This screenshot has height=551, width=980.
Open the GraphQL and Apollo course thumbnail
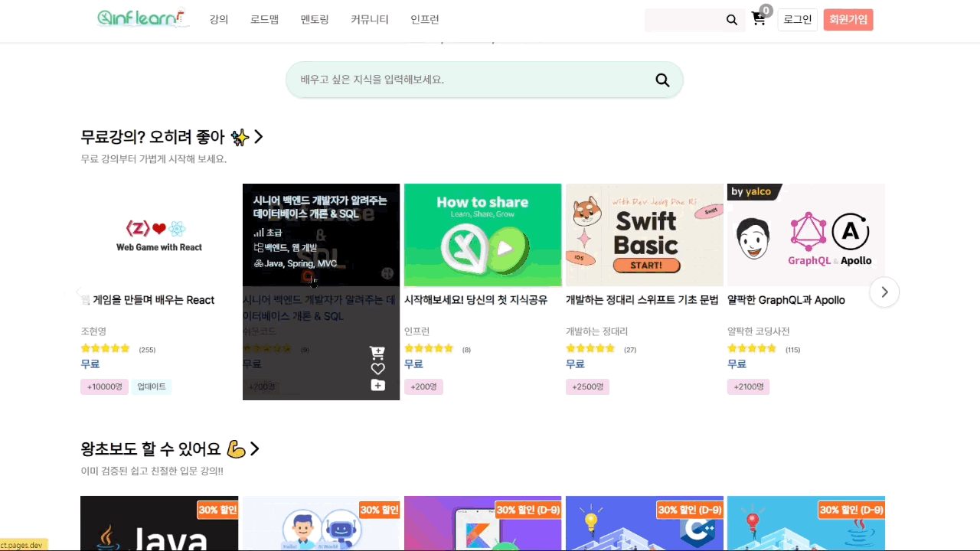point(805,235)
